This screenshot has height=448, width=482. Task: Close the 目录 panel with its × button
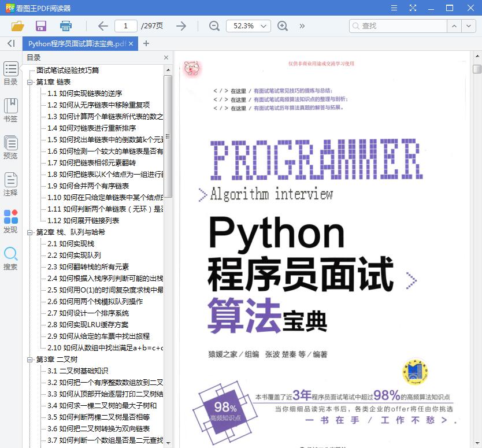tap(166, 57)
